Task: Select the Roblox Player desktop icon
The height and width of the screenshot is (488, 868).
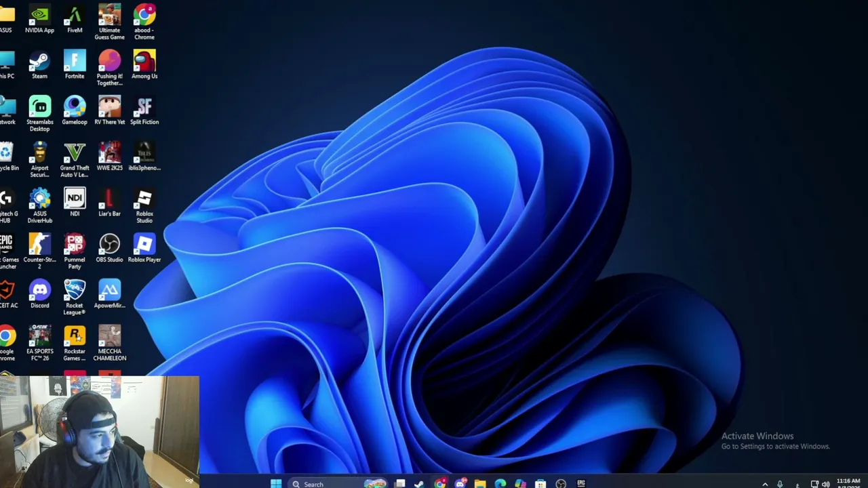Action: [x=144, y=249]
